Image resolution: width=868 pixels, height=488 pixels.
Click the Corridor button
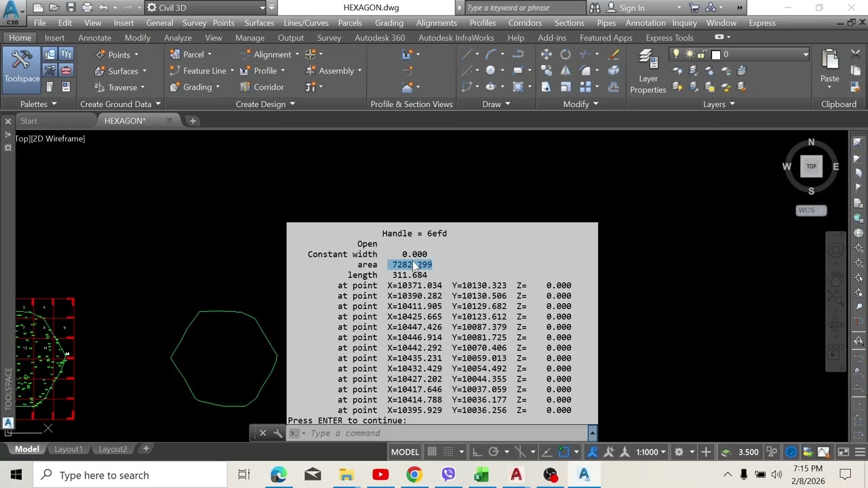262,87
